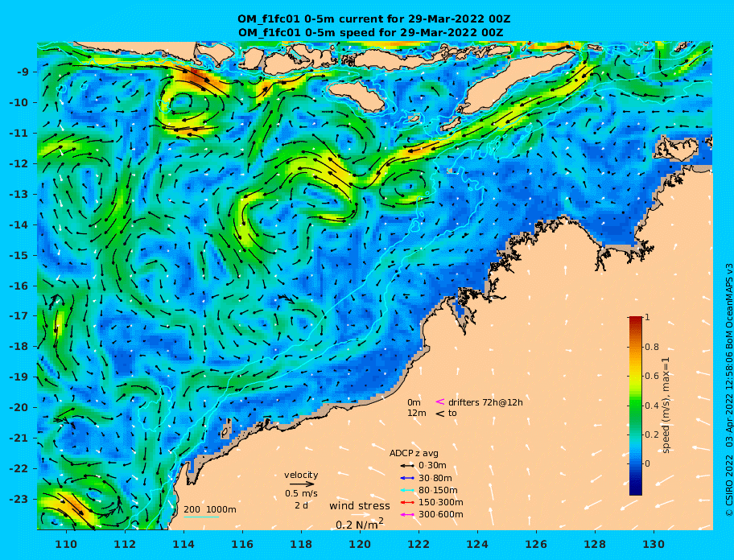This screenshot has height=560, width=734.
Task: Click the latitude label '-15'
Action: click(19, 255)
